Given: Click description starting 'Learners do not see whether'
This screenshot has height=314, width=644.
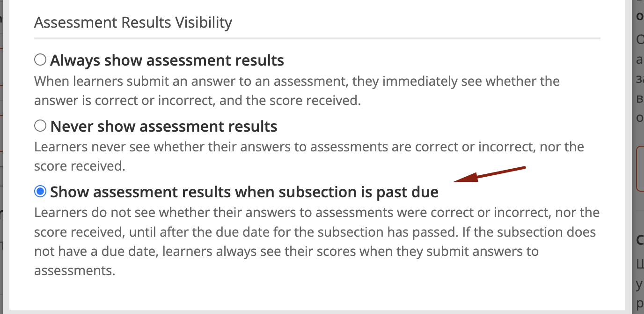Looking at the screenshot, I should click(317, 212).
